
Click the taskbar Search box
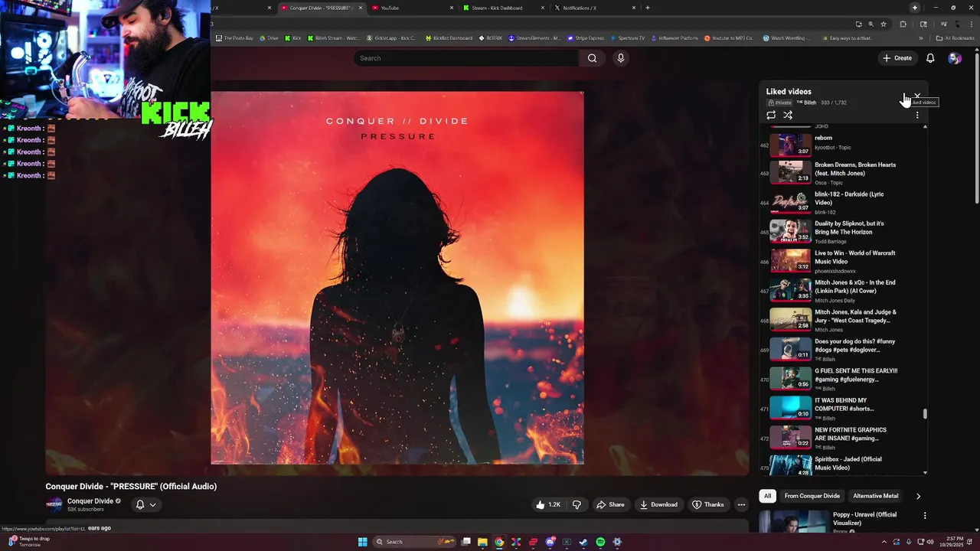pyautogui.click(x=413, y=542)
